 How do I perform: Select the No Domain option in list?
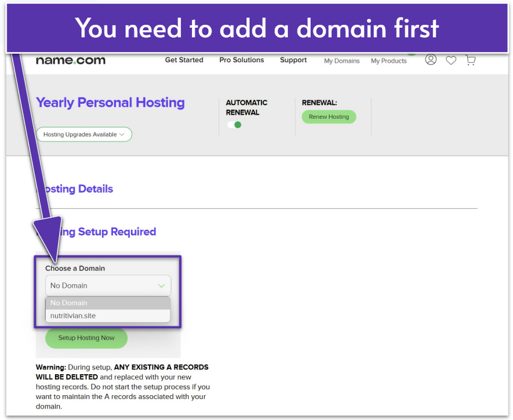[x=108, y=303]
